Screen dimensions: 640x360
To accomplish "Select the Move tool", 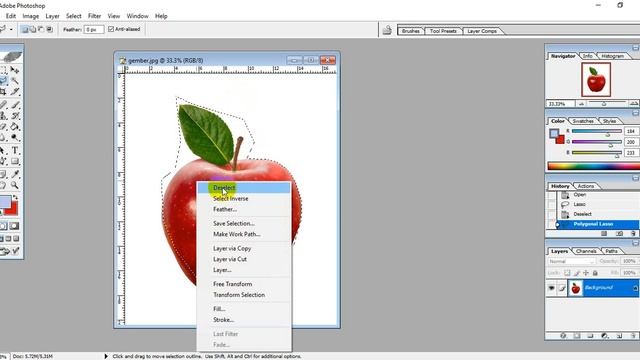I will tap(15, 70).
